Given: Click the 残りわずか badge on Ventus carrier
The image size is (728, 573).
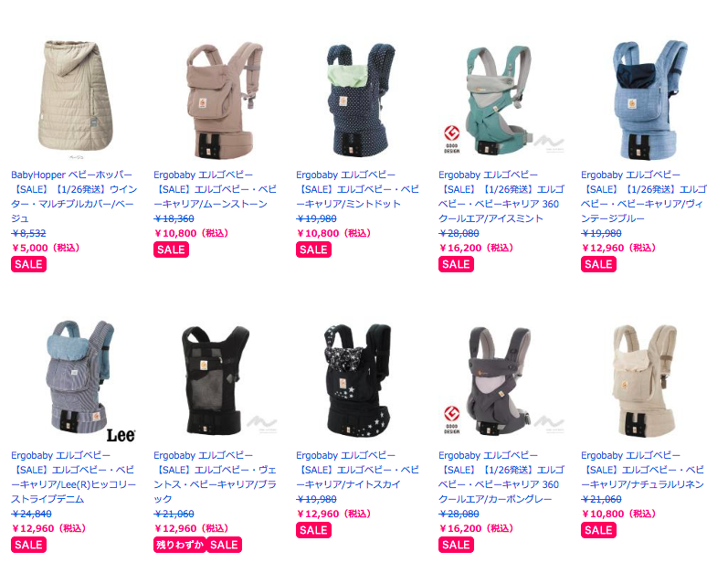Looking at the screenshot, I should point(180,545).
